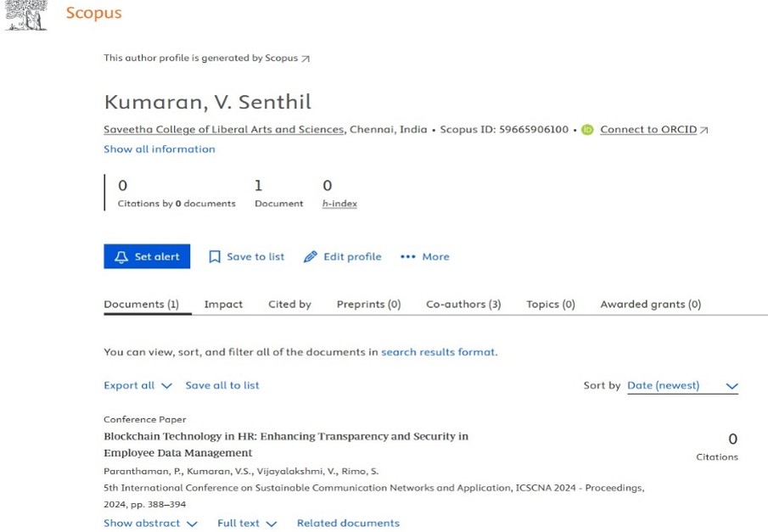Open the Co-authors (3) tab
Image resolution: width=768 pixels, height=532 pixels.
[463, 305]
